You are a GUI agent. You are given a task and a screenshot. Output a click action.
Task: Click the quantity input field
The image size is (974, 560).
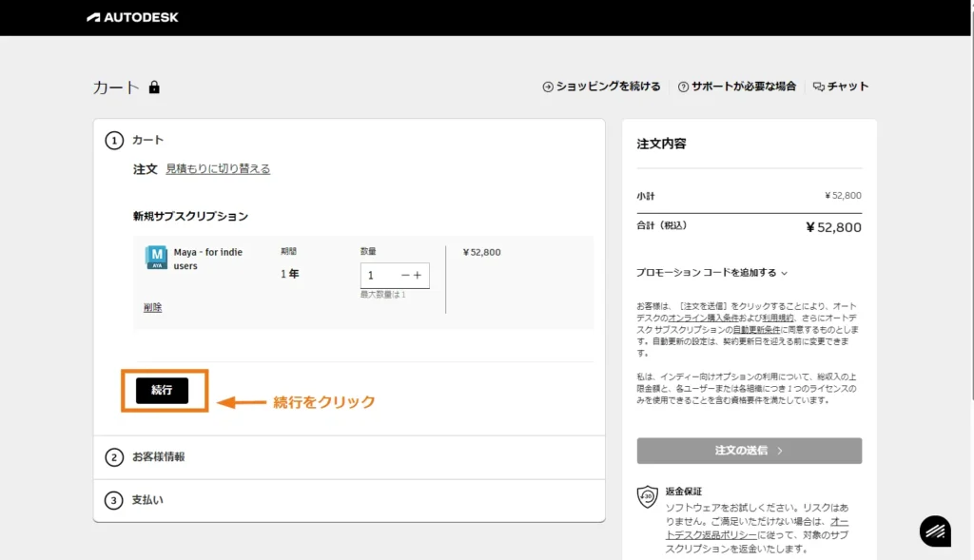[380, 276]
